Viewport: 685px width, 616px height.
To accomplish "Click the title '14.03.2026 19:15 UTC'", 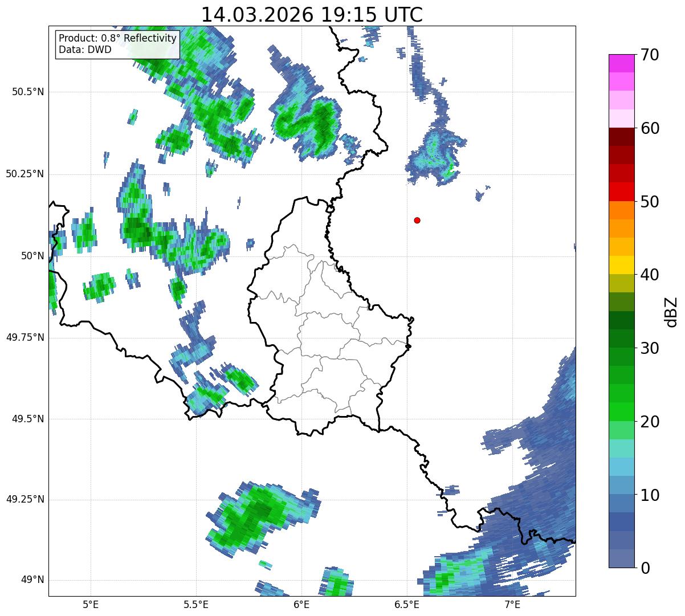I will [x=312, y=15].
